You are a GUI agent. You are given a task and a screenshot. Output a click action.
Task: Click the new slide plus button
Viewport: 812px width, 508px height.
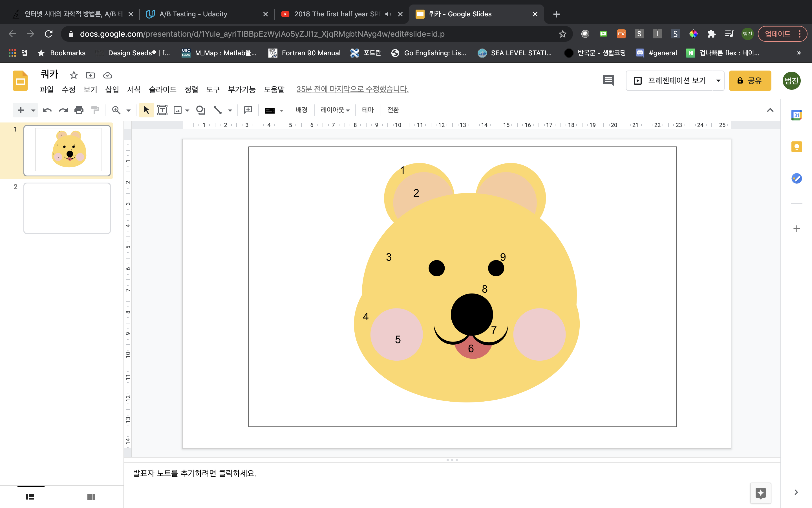click(21, 110)
